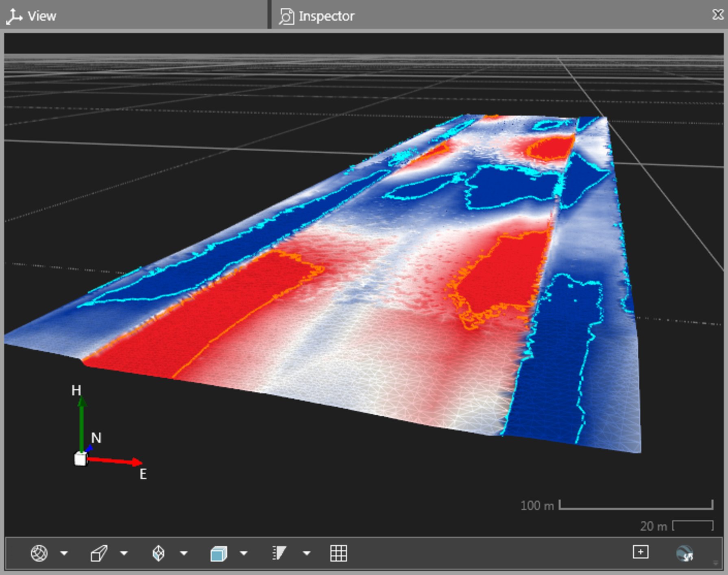Screen dimensions: 728x575
Task: Toggle the grid display icon
Action: [338, 553]
